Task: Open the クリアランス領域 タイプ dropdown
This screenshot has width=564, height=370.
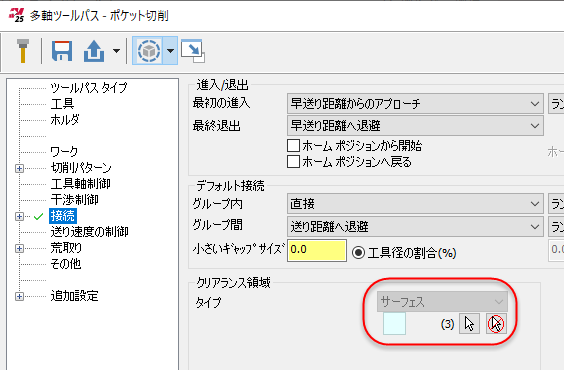Action: 442,302
